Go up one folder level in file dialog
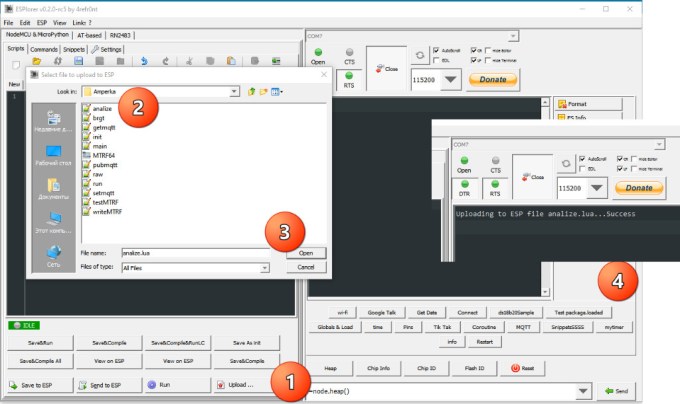This screenshot has width=680, height=404. pyautogui.click(x=251, y=92)
